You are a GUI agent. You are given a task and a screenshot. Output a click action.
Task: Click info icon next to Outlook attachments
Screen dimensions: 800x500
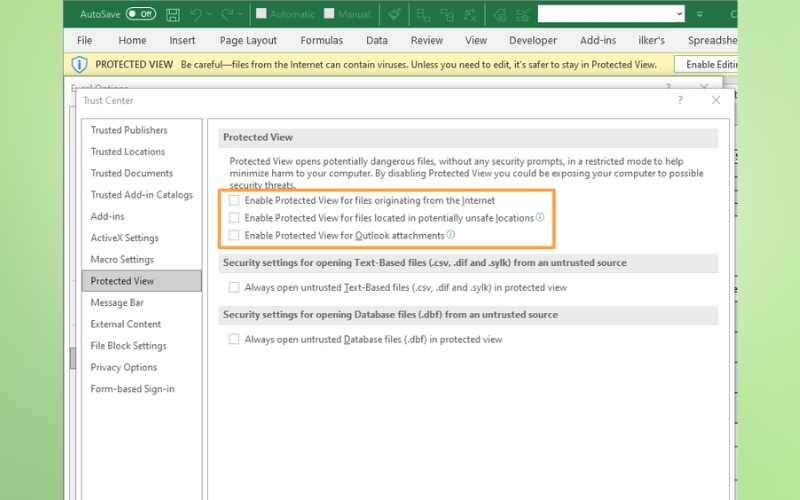coord(451,235)
